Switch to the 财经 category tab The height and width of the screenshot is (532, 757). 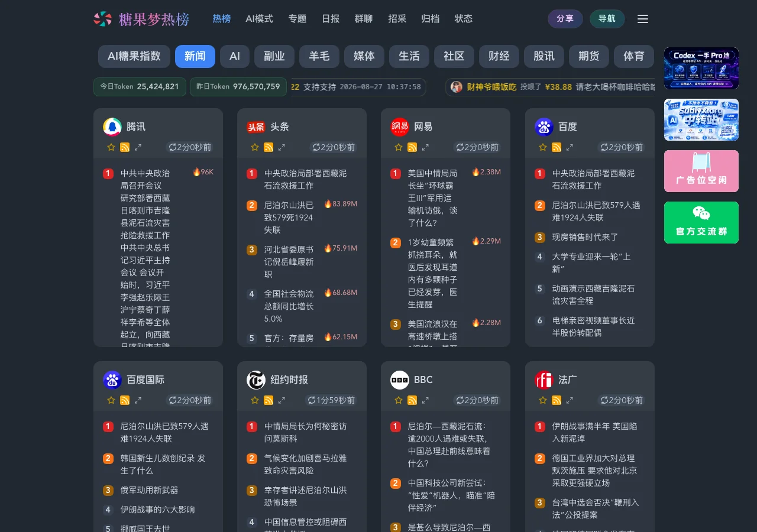click(x=499, y=56)
